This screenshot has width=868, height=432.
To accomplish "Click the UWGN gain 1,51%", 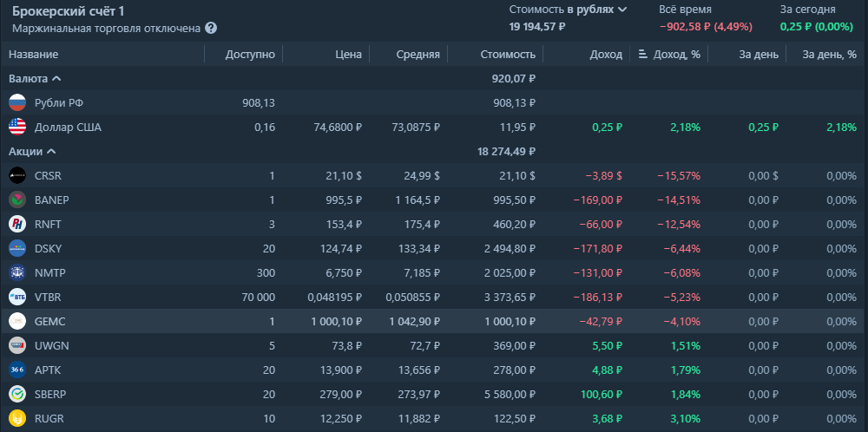I will coord(684,346).
